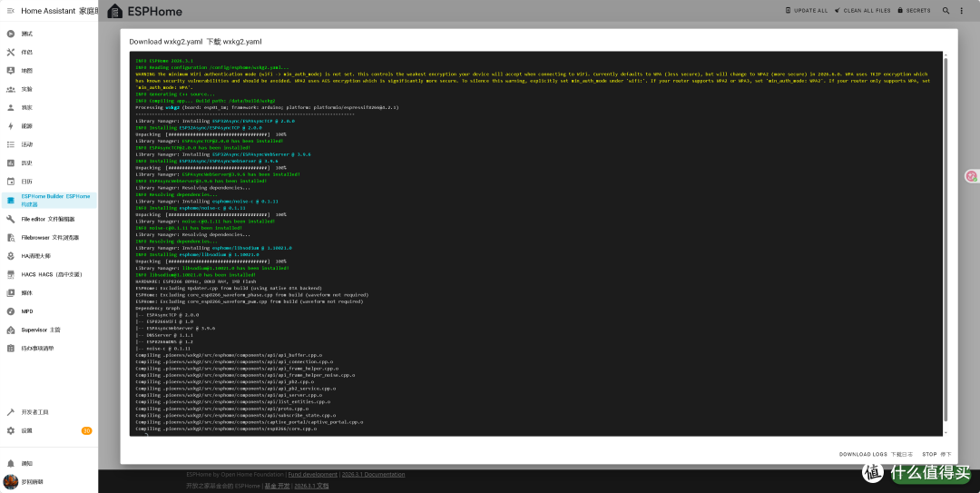
Task: Click the ESPHome header search icon
Action: (x=946, y=11)
